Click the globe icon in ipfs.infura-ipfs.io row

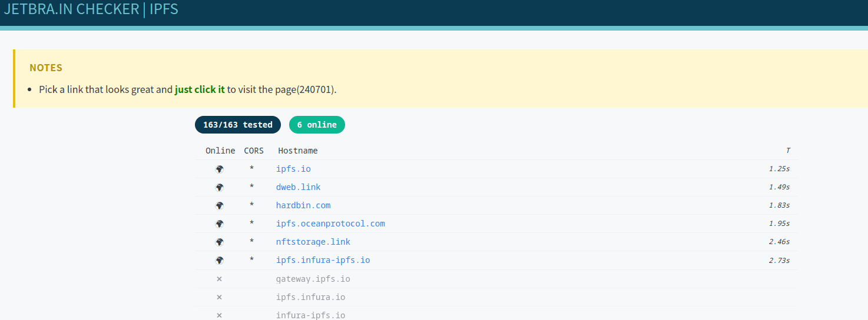pos(220,261)
